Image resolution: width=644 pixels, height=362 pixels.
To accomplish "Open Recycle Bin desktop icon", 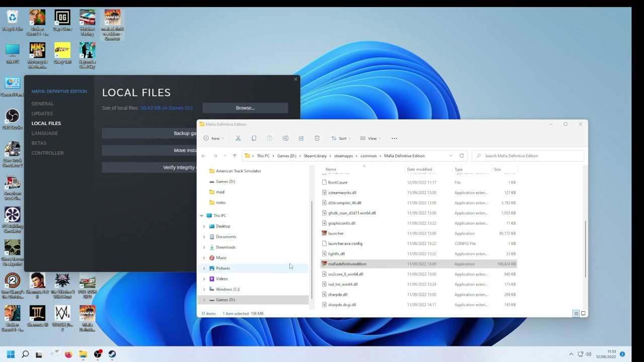I will (12, 20).
